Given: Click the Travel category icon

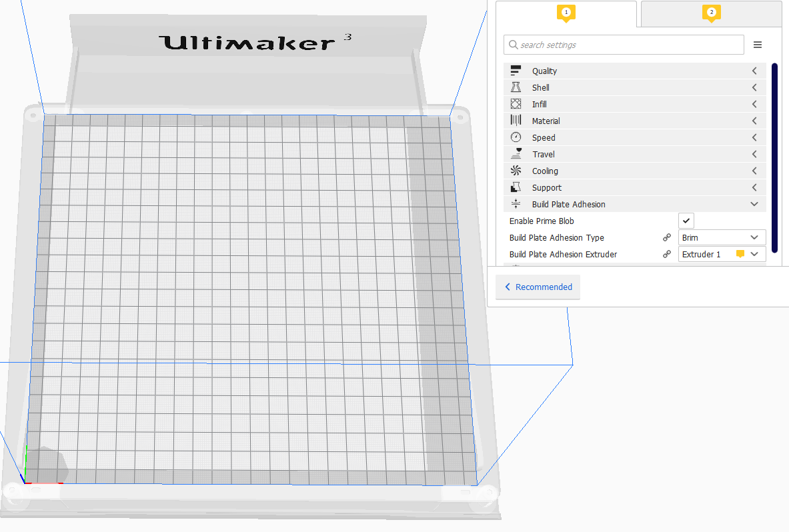Looking at the screenshot, I should pos(516,153).
